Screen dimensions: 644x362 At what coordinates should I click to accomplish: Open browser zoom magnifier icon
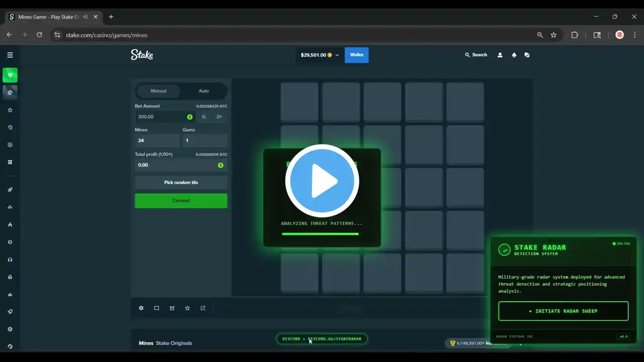540,35
